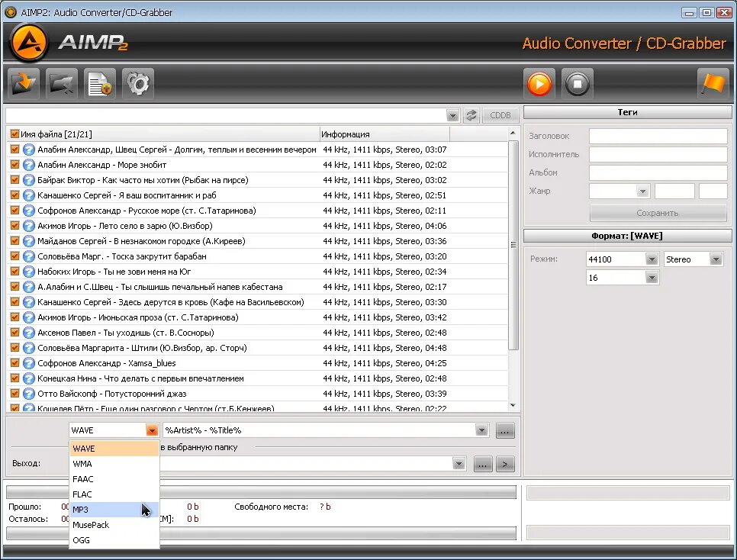Click info icon for Соловьёва Маргарита - Штили

(29, 348)
